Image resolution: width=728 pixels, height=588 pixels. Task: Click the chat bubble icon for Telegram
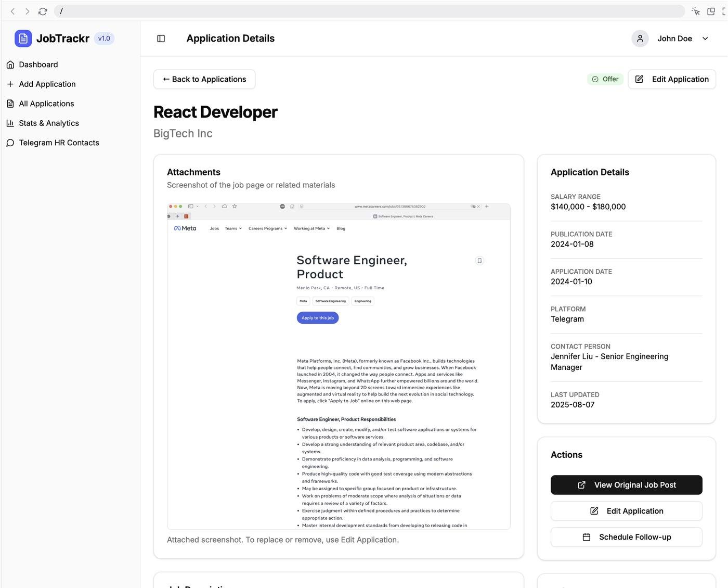click(x=10, y=143)
